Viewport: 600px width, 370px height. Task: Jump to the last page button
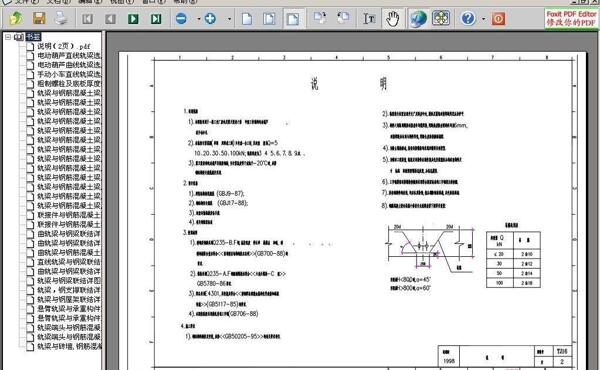[156, 18]
